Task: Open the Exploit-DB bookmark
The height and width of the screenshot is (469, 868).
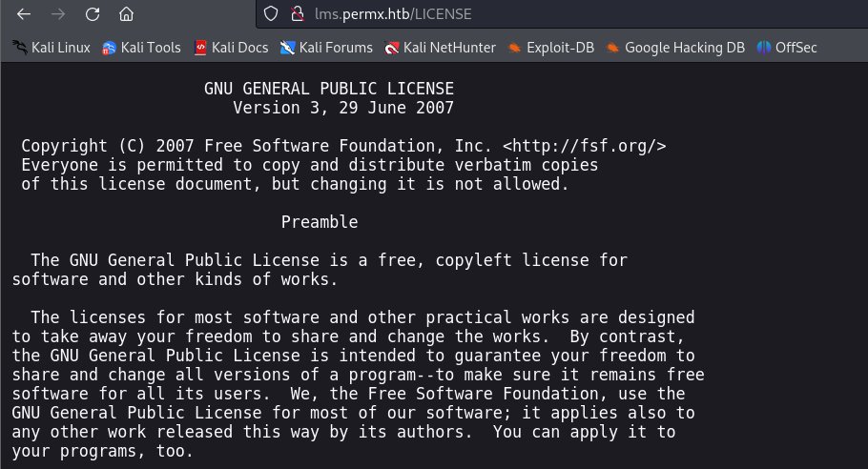Action: pos(551,48)
